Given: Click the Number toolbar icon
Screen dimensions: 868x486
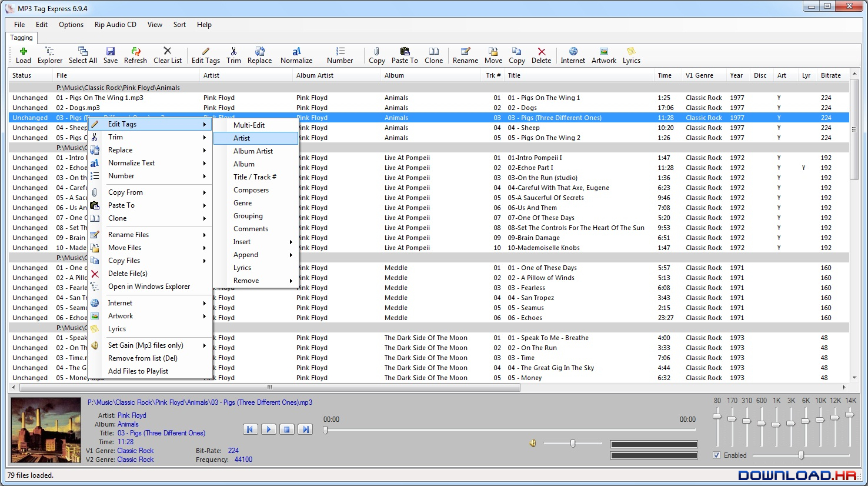Looking at the screenshot, I should 340,55.
